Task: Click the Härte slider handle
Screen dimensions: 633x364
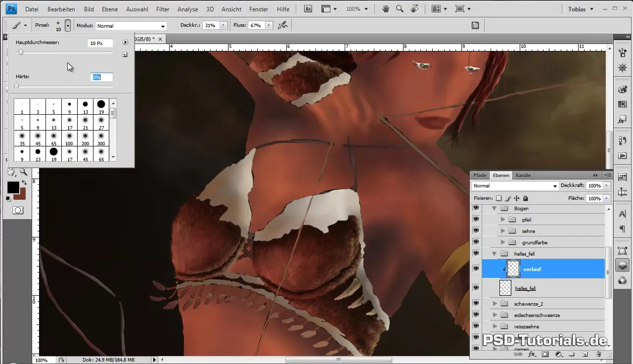Action: pos(16,86)
